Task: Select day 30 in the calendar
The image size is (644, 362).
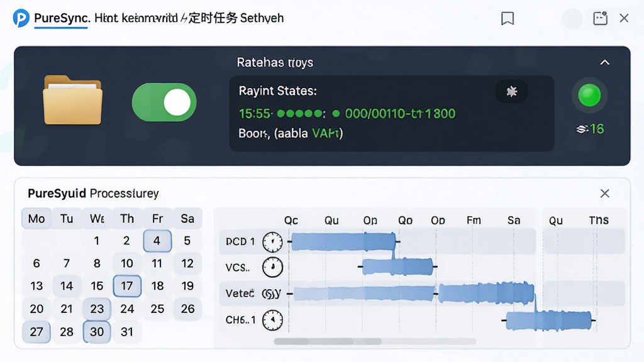Action: click(97, 332)
